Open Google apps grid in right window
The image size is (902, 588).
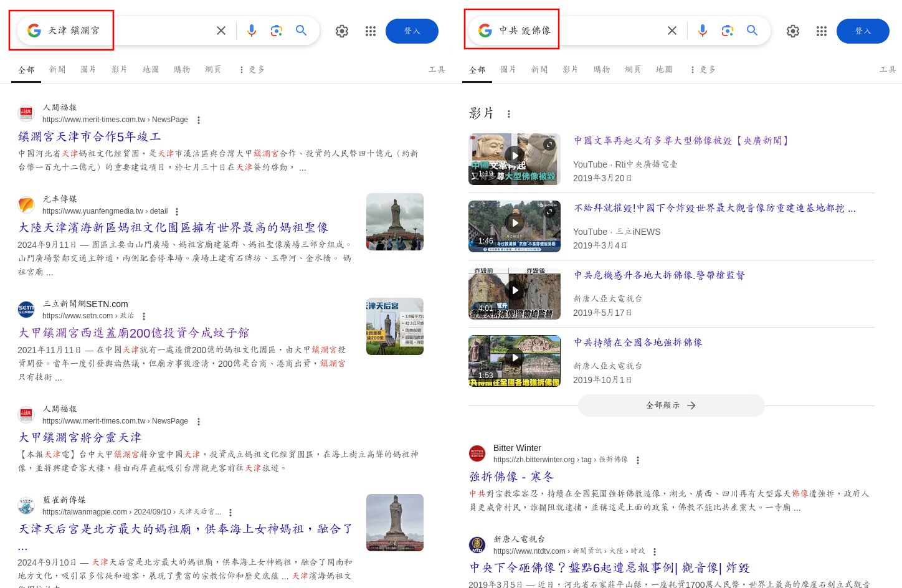pyautogui.click(x=822, y=31)
